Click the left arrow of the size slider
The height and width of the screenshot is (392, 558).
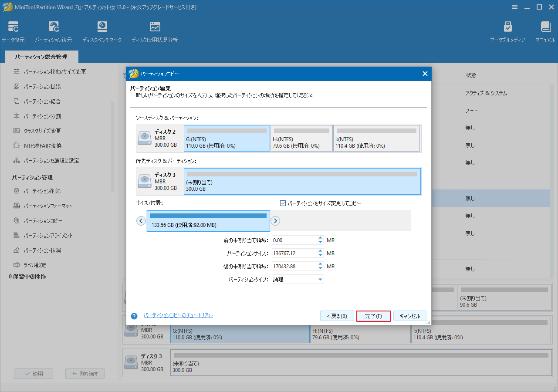point(141,221)
